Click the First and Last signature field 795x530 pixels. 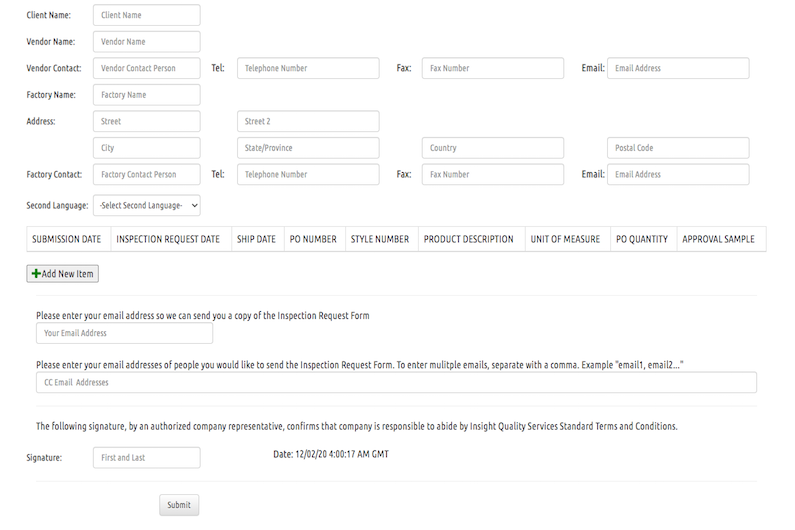pyautogui.click(x=146, y=457)
